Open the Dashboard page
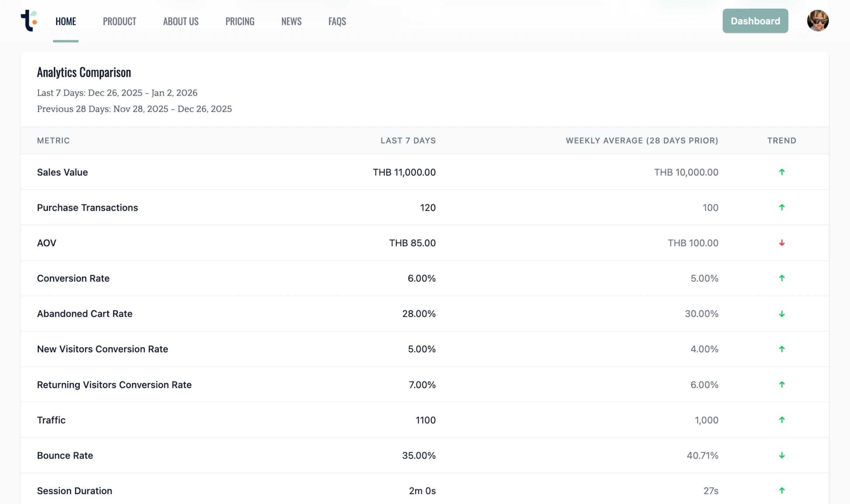This screenshot has width=850, height=504. [755, 21]
